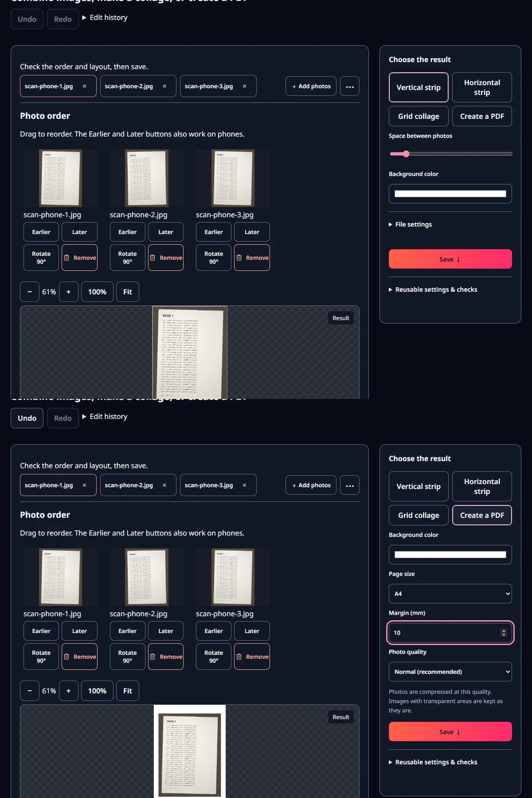
Task: Click selected Create a PDF in lower panel
Action: click(482, 515)
